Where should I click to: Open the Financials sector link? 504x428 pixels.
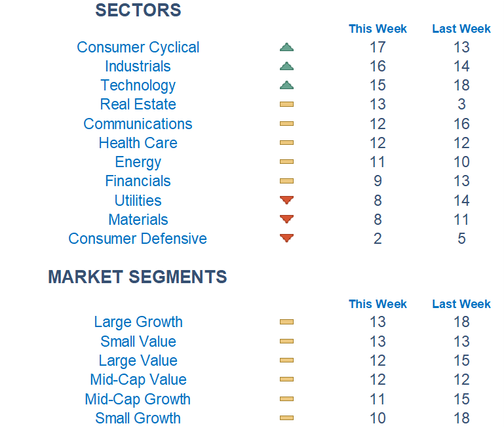pos(138,181)
